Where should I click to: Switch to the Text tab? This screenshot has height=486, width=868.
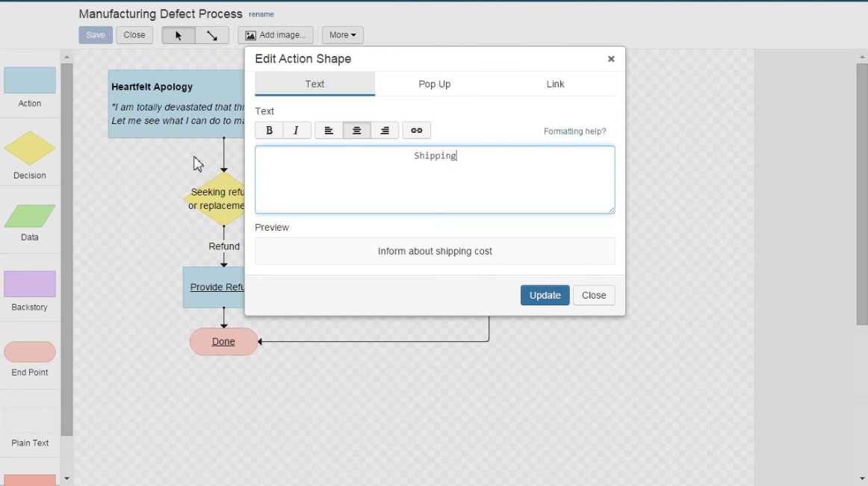point(314,84)
